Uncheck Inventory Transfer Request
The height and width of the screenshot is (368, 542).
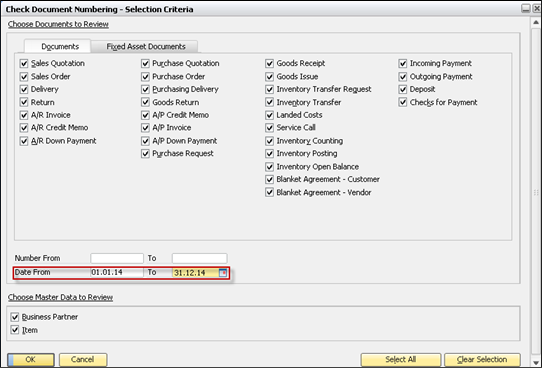[269, 89]
